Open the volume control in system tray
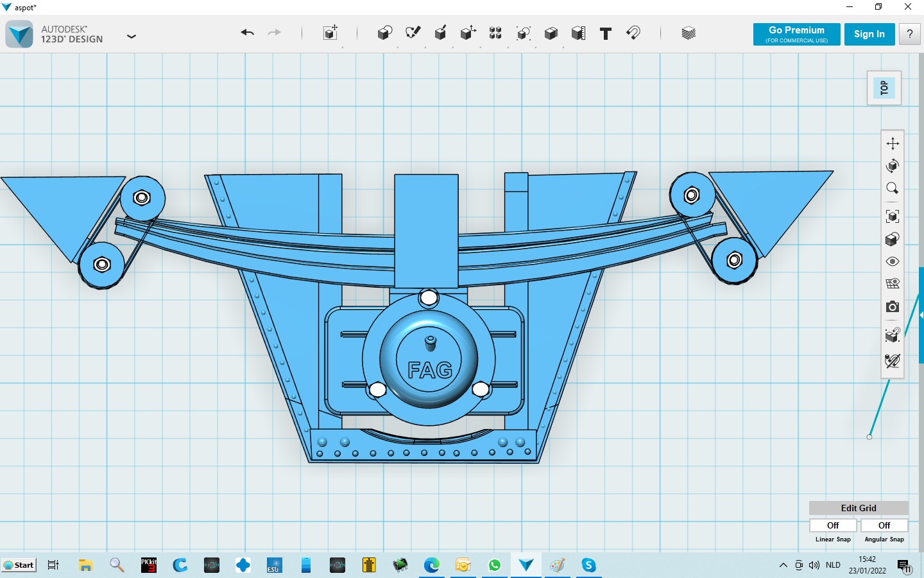Screen dimensions: 924x578 click(814, 565)
